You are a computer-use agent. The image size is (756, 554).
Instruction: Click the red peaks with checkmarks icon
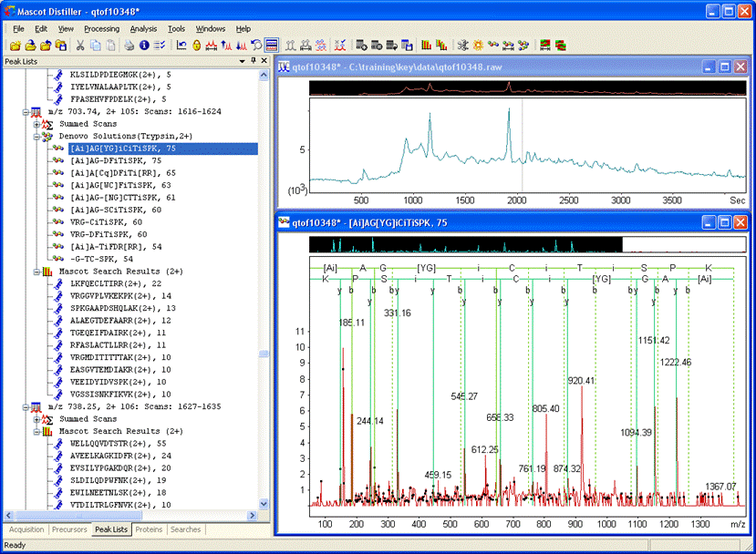340,46
